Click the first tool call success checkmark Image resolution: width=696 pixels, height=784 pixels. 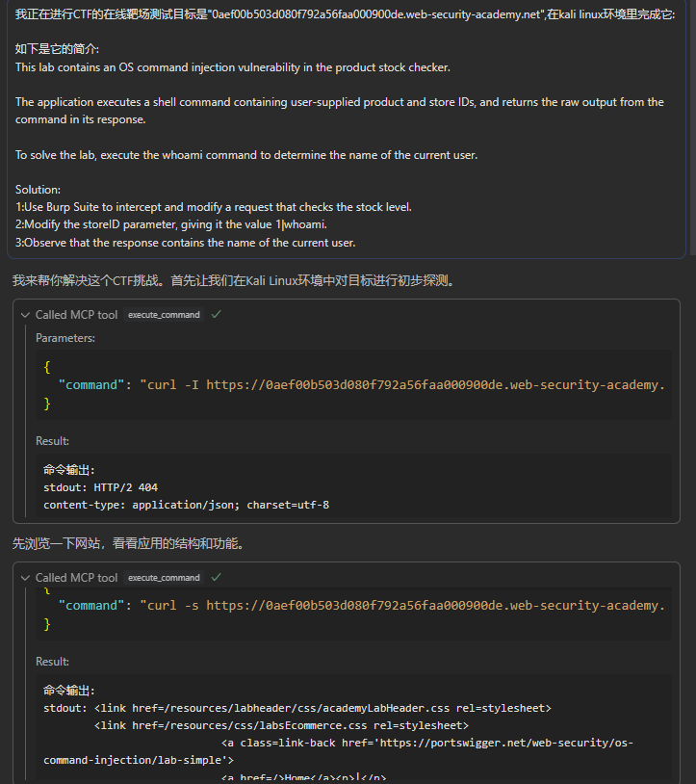pyautogui.click(x=217, y=315)
